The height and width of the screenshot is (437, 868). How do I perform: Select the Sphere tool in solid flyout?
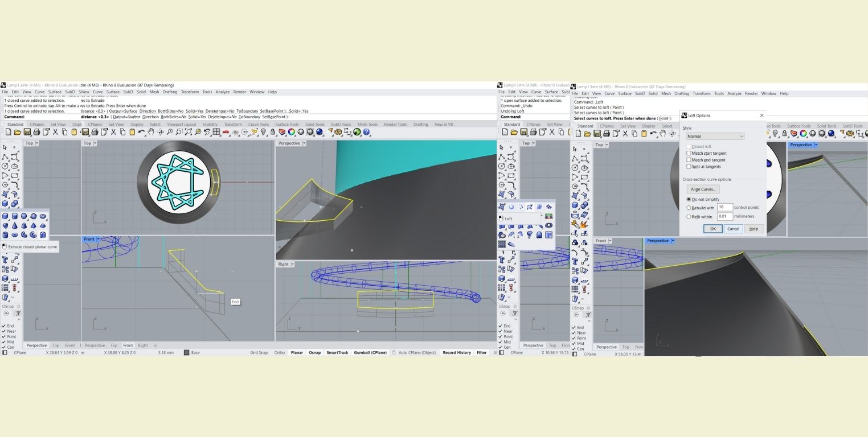tap(24, 216)
